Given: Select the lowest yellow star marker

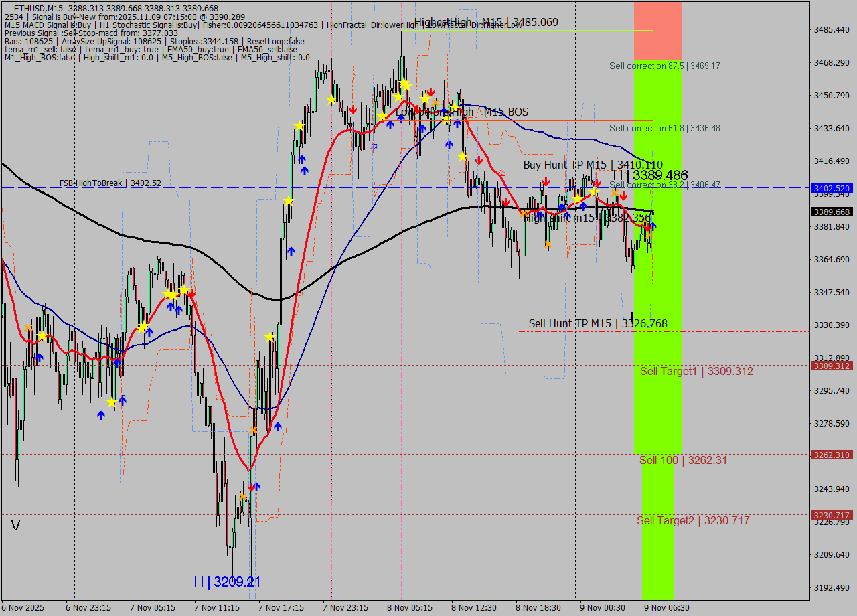Looking at the screenshot, I should tap(112, 402).
